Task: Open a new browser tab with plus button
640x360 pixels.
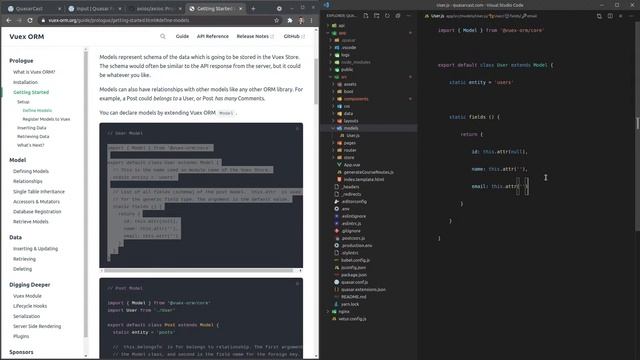Action: tap(253, 8)
